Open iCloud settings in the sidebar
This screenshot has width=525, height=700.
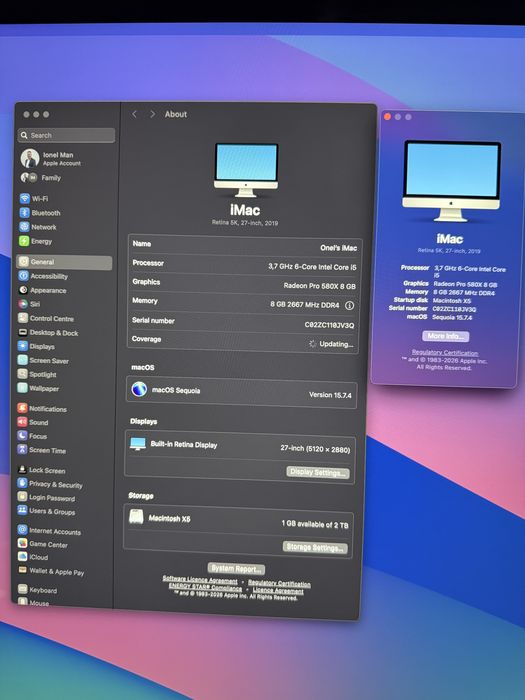pos(33,557)
